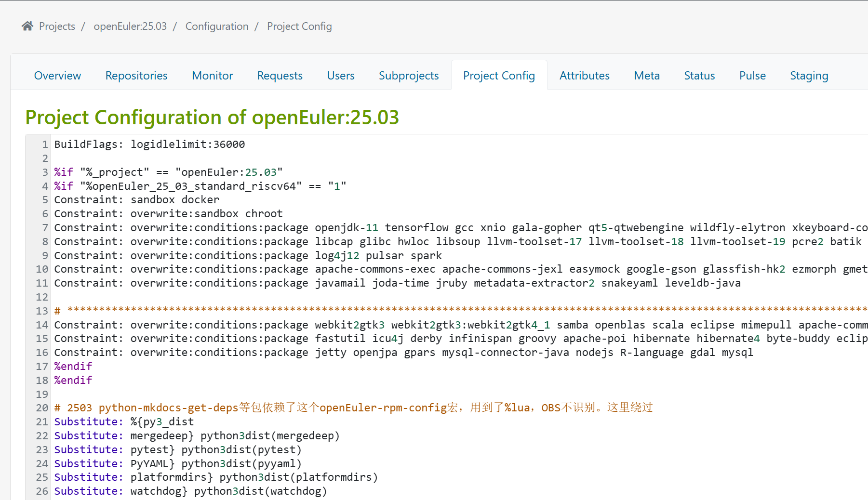Click the word 'docker' on line 5

pos(200,200)
